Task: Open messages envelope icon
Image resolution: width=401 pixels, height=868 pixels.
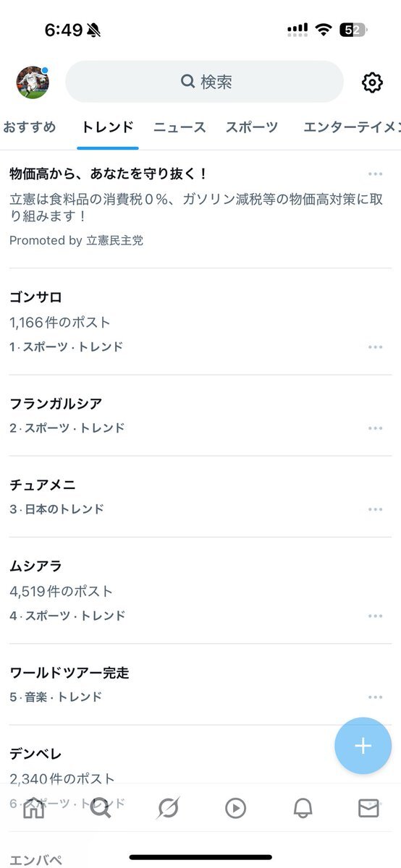Action: coord(368,808)
